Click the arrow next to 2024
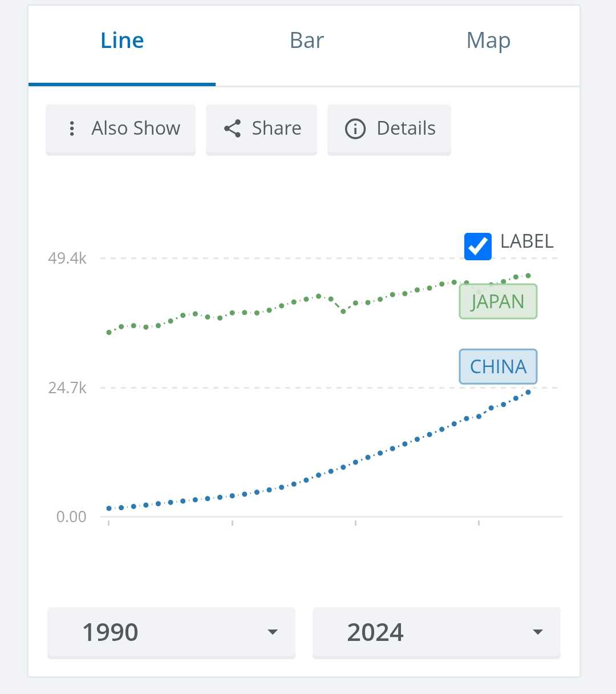Viewport: 616px width, 694px height. (537, 632)
